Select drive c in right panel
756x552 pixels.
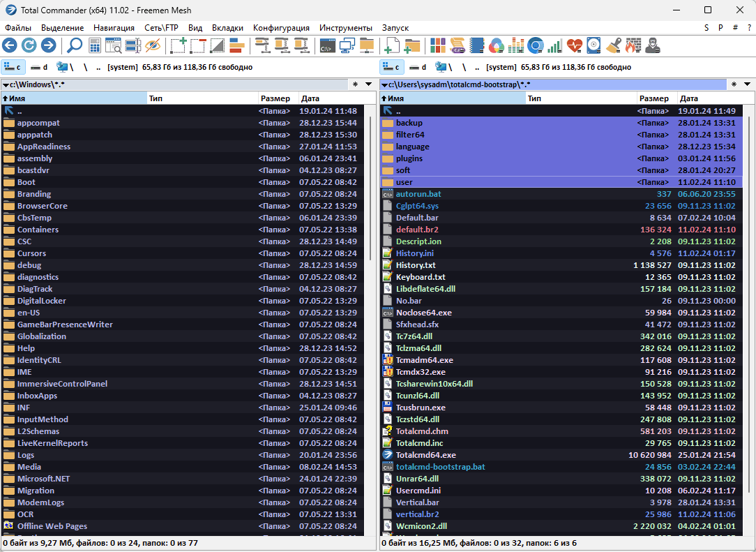[x=392, y=67]
